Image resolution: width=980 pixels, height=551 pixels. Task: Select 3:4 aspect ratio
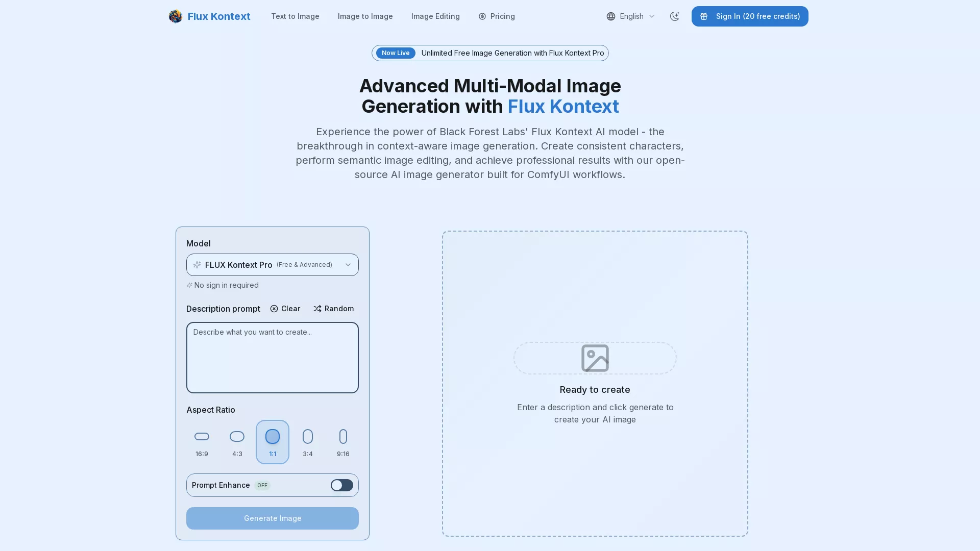(x=308, y=442)
